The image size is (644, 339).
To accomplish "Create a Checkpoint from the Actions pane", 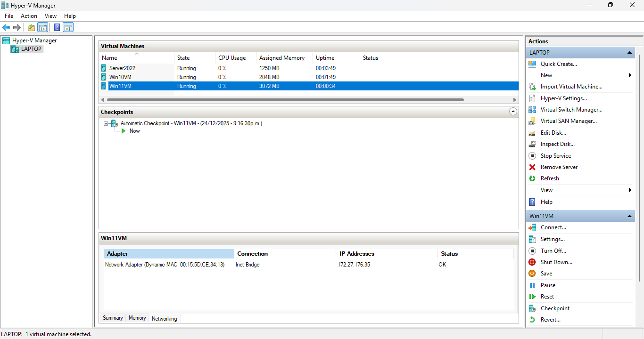I will point(555,308).
